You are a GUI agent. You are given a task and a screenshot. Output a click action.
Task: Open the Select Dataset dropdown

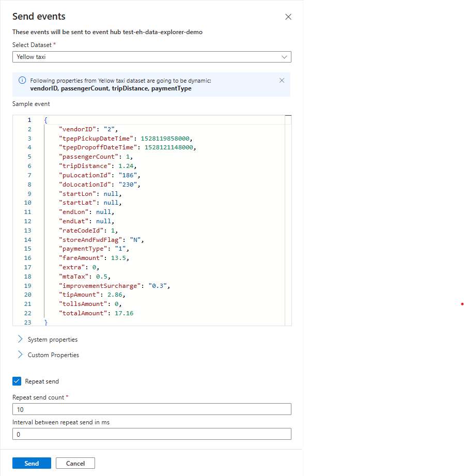(x=284, y=57)
